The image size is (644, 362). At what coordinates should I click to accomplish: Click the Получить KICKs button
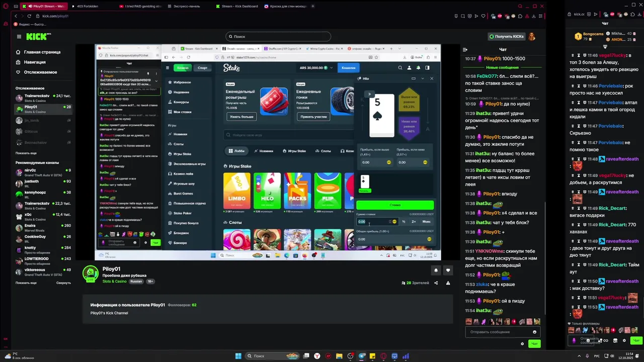[506, 36]
